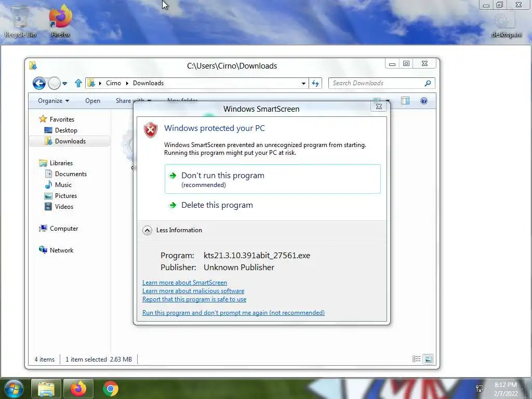Click the Unknown Publisher text
The width and height of the screenshot is (532, 399).
point(239,268)
